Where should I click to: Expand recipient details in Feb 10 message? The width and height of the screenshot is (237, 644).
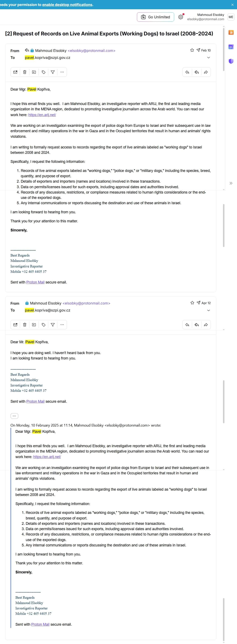(209, 57)
